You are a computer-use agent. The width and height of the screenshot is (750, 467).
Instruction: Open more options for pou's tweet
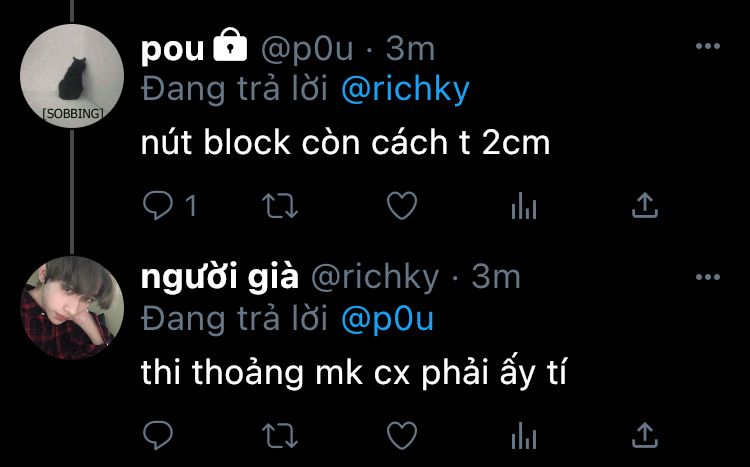pos(708,46)
